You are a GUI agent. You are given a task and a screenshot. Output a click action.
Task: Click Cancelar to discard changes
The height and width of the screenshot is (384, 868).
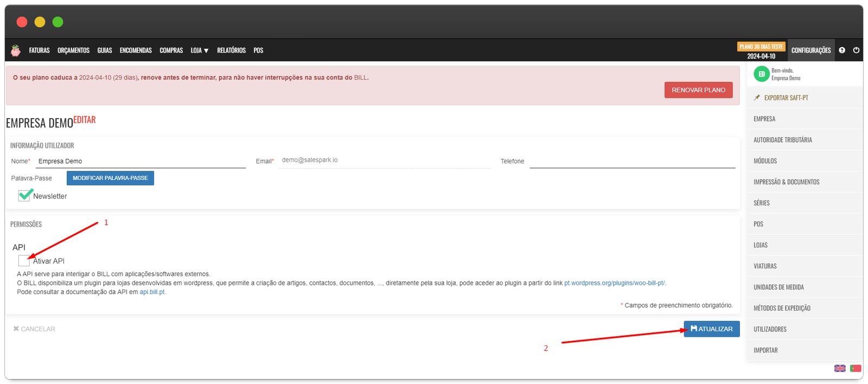34,329
